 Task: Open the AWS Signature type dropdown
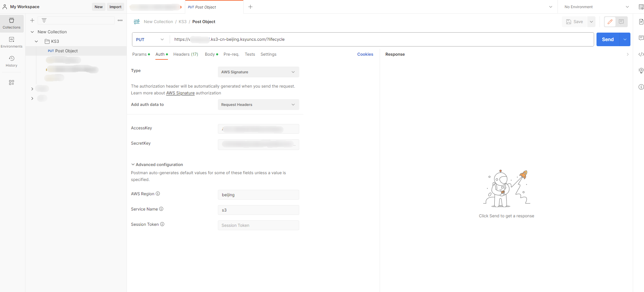[258, 72]
